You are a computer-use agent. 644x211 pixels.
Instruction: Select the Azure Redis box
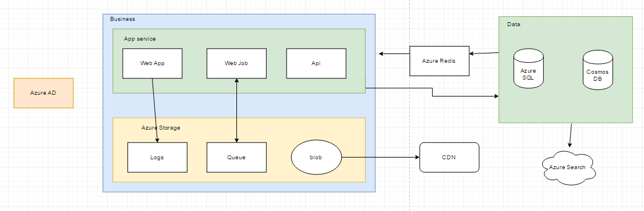click(x=439, y=61)
